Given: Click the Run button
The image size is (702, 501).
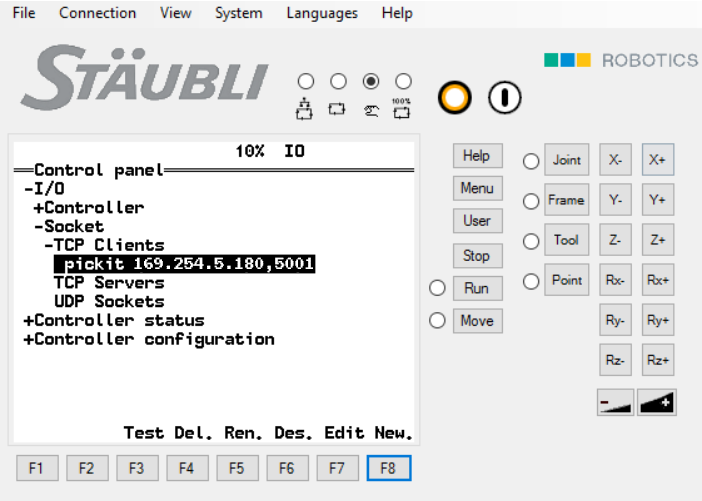Looking at the screenshot, I should coord(477,288).
